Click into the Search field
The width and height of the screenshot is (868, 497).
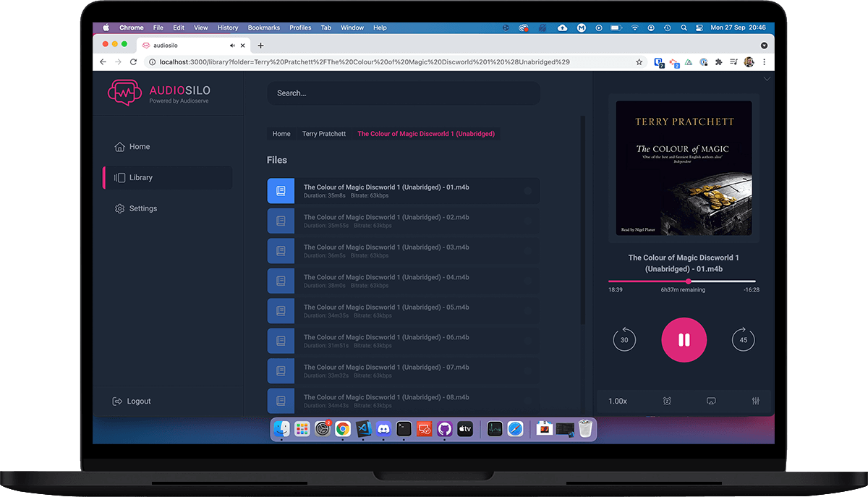tap(403, 93)
